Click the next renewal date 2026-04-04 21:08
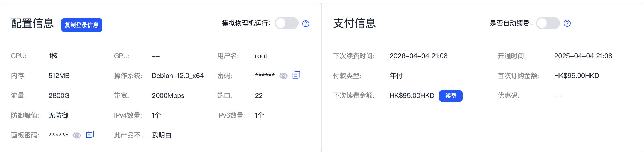This screenshot has width=644, height=153. (x=418, y=56)
